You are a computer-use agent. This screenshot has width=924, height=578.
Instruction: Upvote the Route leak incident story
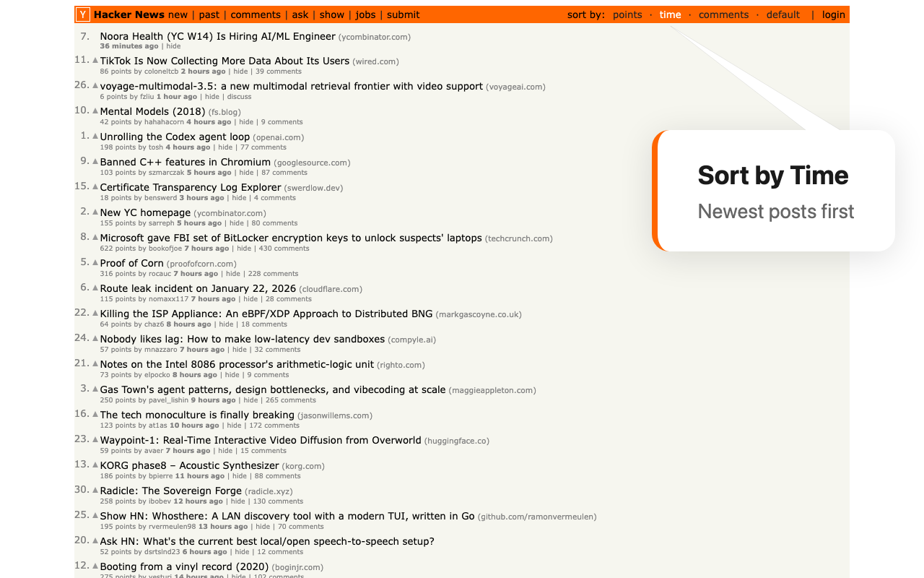[x=95, y=288]
